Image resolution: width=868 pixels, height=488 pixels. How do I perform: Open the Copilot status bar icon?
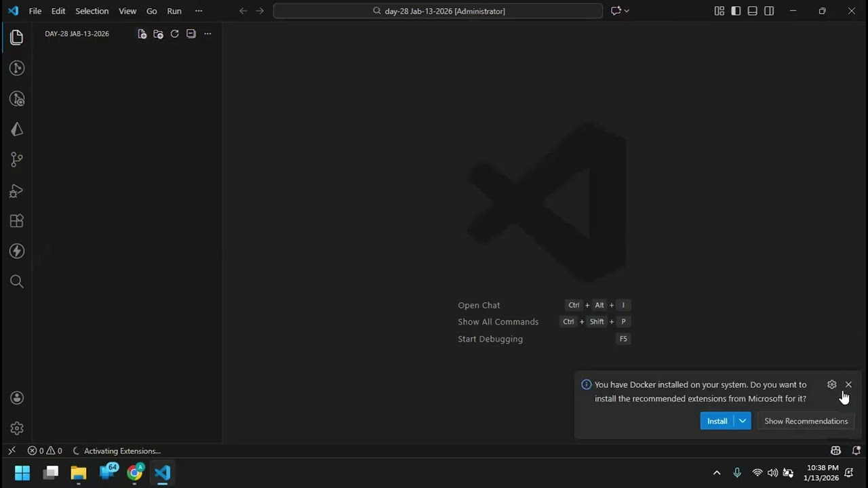835,451
